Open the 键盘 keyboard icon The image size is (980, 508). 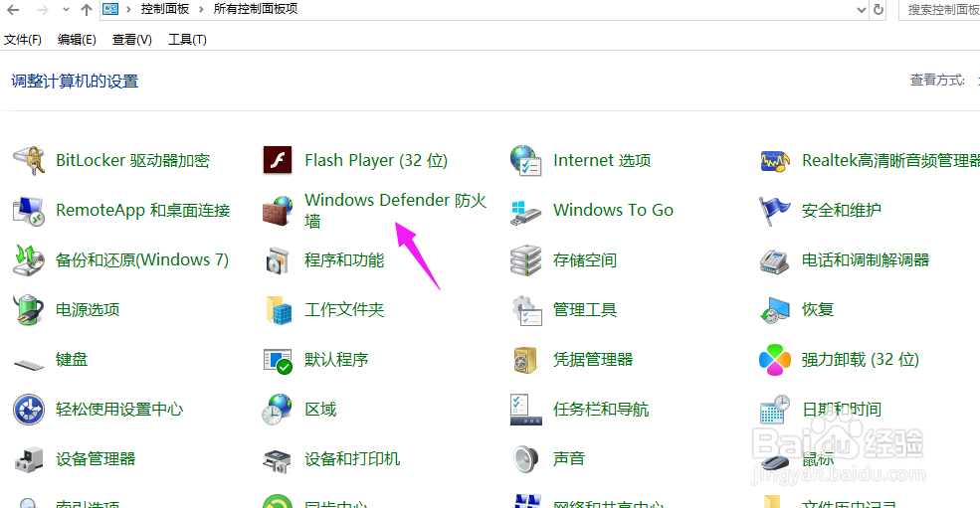(x=29, y=365)
